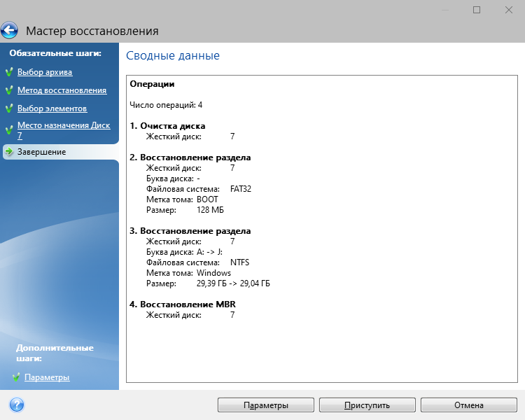Open the Параметры link under Дополнительные шаги
The width and height of the screenshot is (525, 420).
pyautogui.click(x=47, y=377)
